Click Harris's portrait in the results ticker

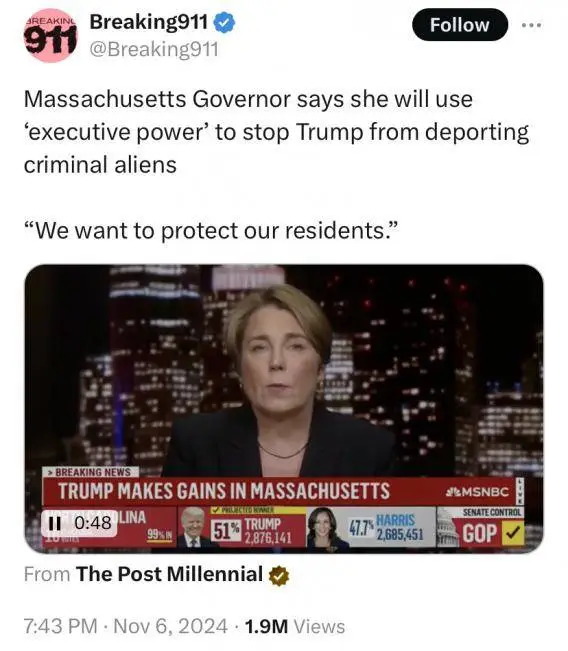326,529
